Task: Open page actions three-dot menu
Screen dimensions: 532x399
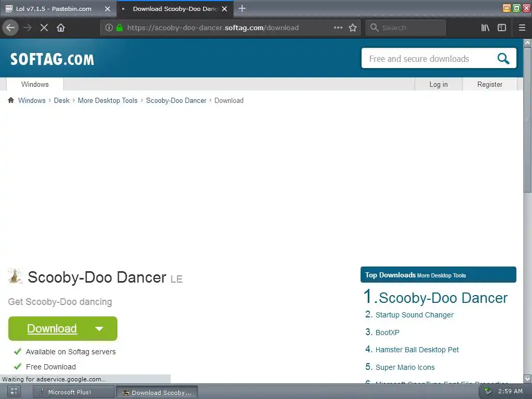Action: coord(338,28)
